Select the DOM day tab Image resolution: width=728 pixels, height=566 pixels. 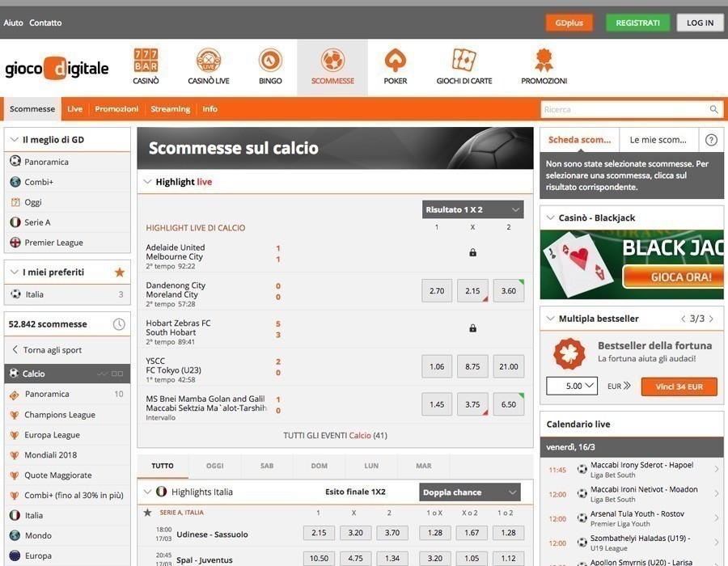[319, 466]
